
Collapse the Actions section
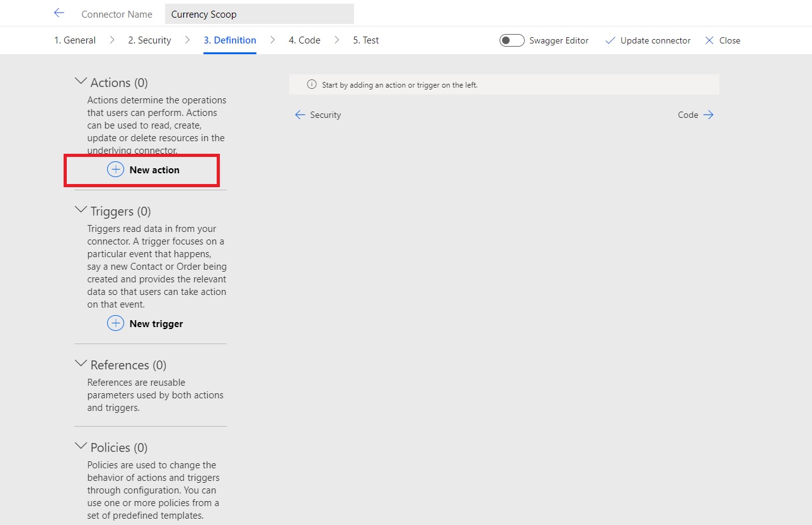click(x=81, y=80)
